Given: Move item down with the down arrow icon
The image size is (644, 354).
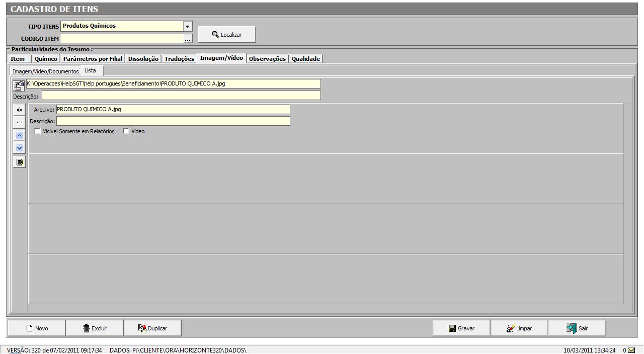Looking at the screenshot, I should point(20,148).
